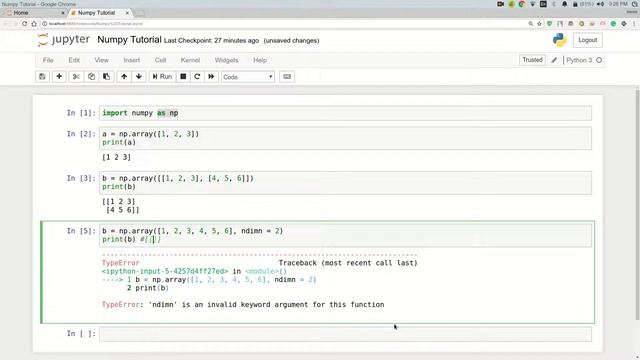Viewport: 640px width, 360px height.
Task: Click the In [5] active code cell
Action: coord(345,235)
